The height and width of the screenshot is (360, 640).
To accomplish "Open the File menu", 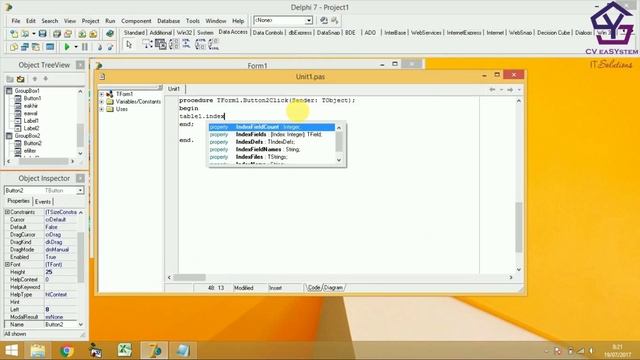I will click(16, 21).
